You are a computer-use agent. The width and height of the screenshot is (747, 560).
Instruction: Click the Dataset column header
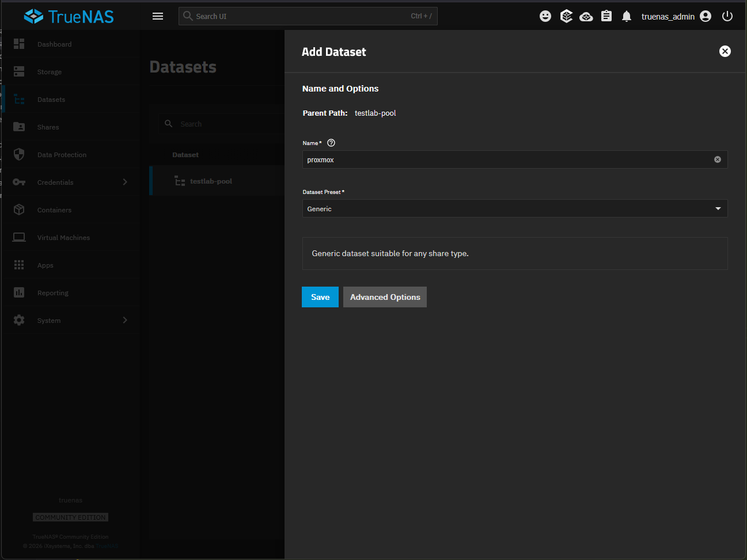click(x=185, y=155)
